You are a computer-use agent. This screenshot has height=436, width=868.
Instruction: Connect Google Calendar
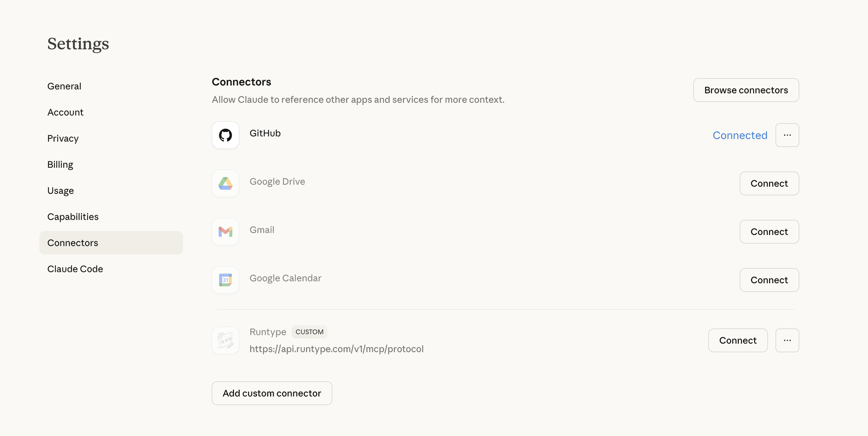click(x=768, y=280)
